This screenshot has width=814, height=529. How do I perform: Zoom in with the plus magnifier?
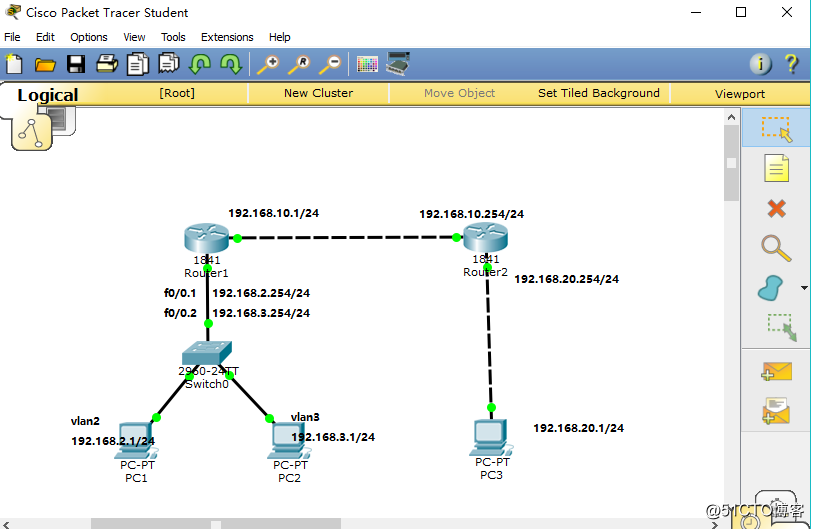point(268,65)
